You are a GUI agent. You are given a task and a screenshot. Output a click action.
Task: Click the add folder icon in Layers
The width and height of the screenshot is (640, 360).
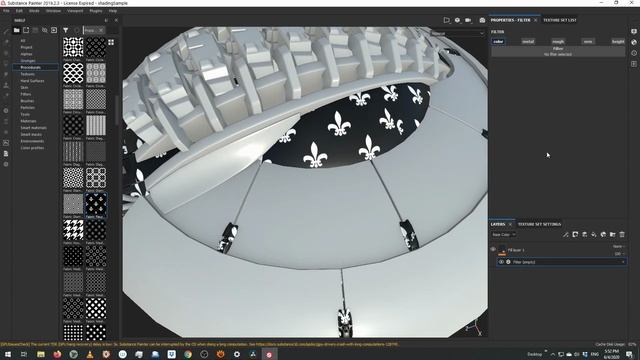(x=613, y=234)
